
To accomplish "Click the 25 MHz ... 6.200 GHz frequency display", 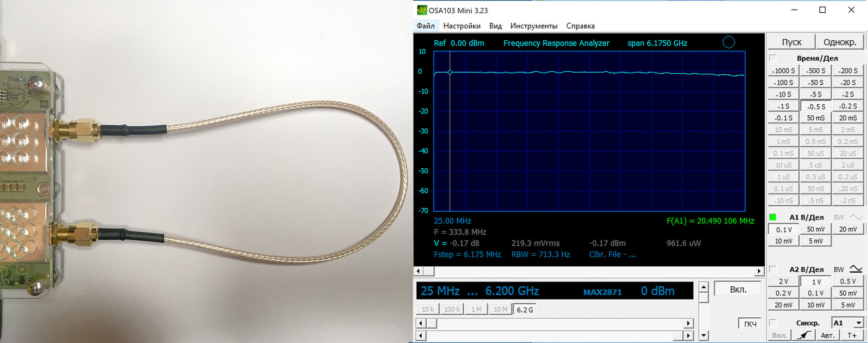I will (x=480, y=291).
